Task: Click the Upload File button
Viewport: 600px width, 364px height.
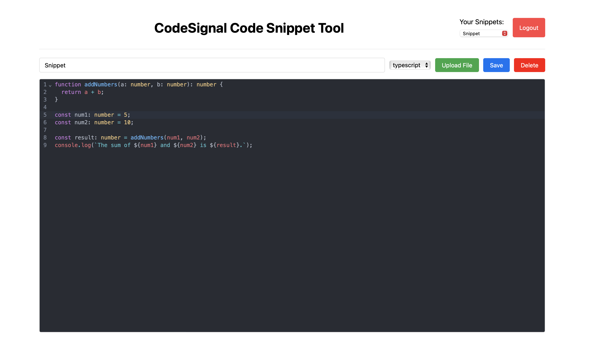Action: 457,65
